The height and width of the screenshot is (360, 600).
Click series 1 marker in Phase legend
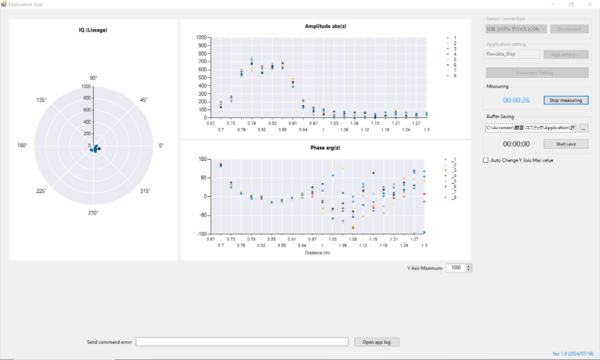pyautogui.click(x=445, y=160)
